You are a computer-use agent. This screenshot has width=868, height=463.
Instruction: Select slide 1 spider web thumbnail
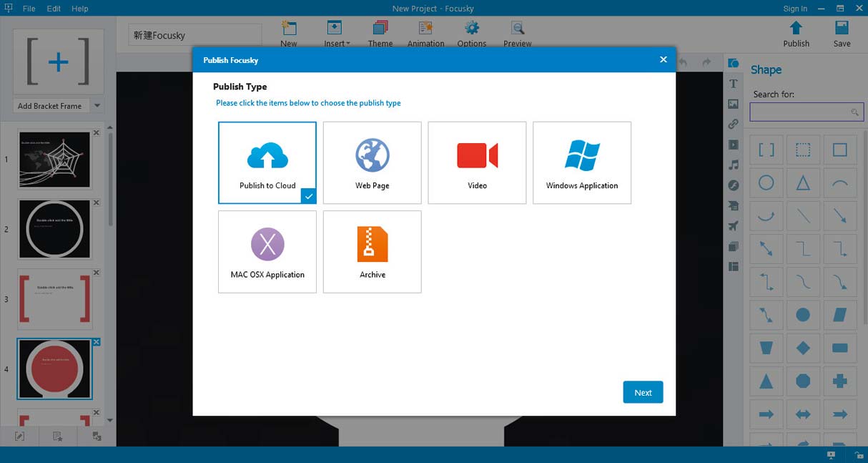pos(54,160)
